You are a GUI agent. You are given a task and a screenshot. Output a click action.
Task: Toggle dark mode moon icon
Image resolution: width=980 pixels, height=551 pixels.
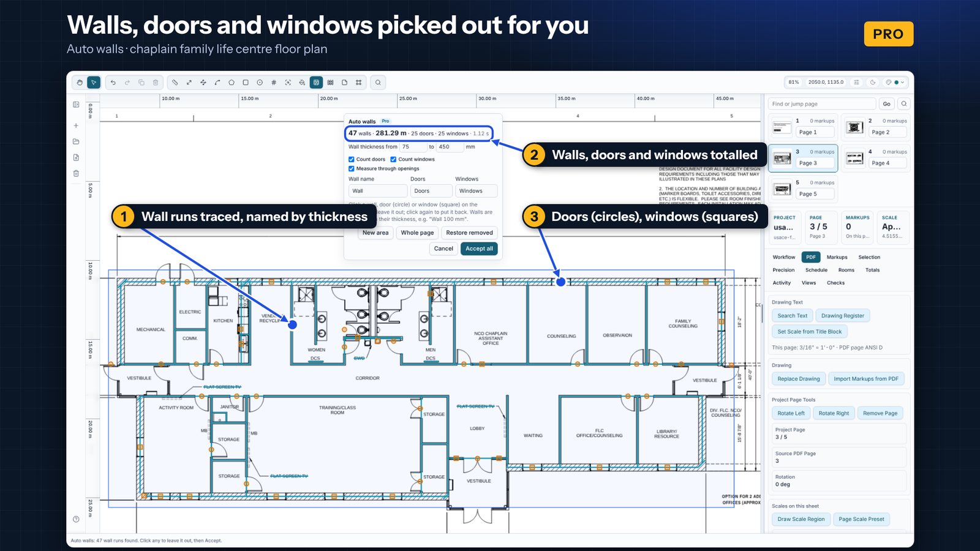click(x=873, y=82)
